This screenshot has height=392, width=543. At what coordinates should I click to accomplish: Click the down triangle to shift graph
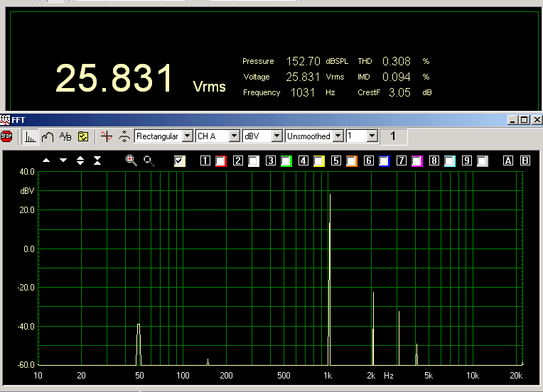63,160
